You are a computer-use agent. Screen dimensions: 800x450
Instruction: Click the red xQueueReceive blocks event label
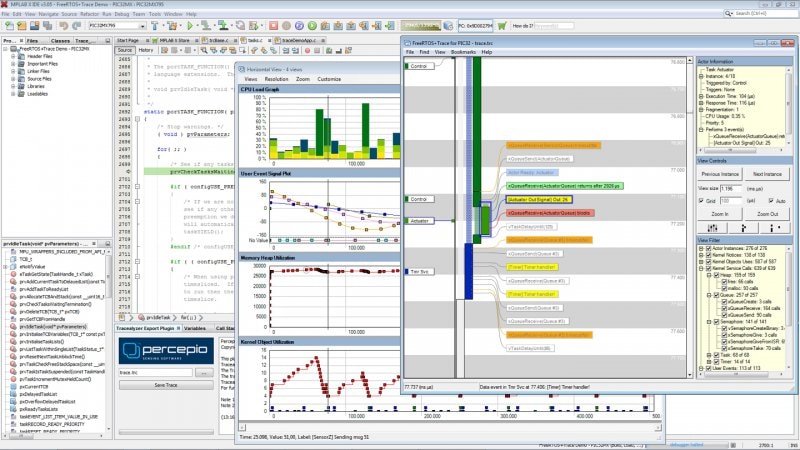click(x=549, y=213)
